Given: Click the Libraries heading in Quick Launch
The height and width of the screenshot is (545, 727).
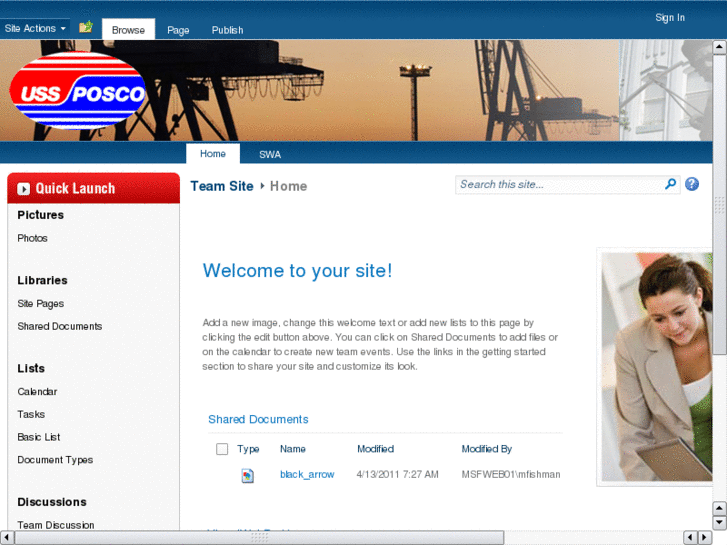Looking at the screenshot, I should tap(42, 280).
